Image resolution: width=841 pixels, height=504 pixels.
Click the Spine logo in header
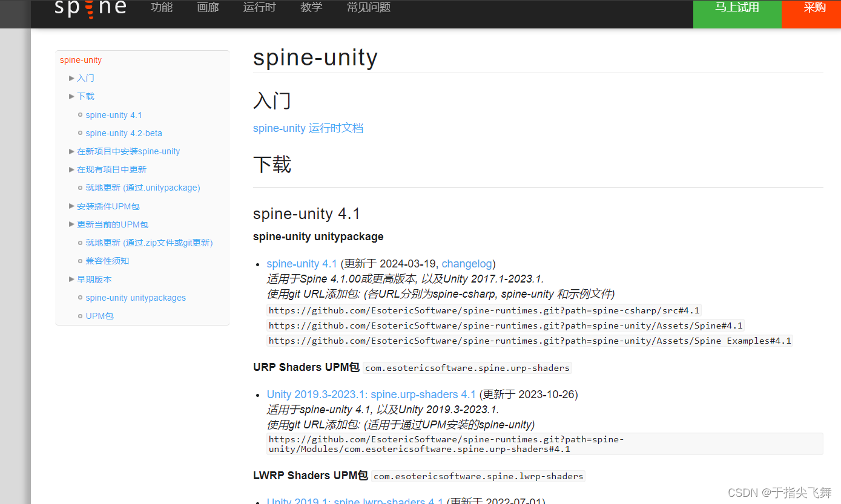[91, 8]
